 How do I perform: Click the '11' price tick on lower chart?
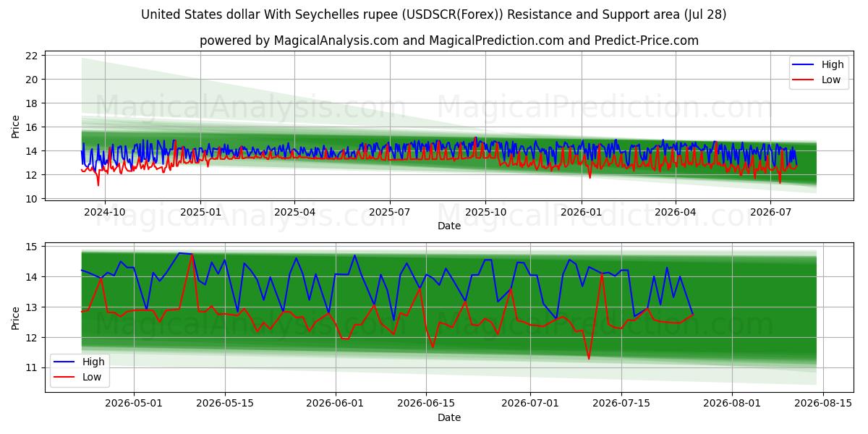click(33, 368)
